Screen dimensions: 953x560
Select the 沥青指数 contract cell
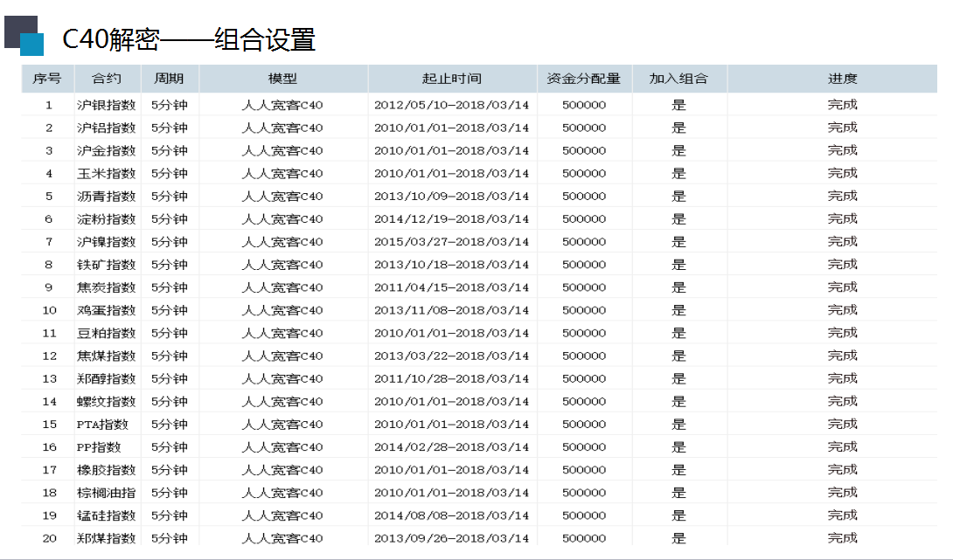coord(107,197)
